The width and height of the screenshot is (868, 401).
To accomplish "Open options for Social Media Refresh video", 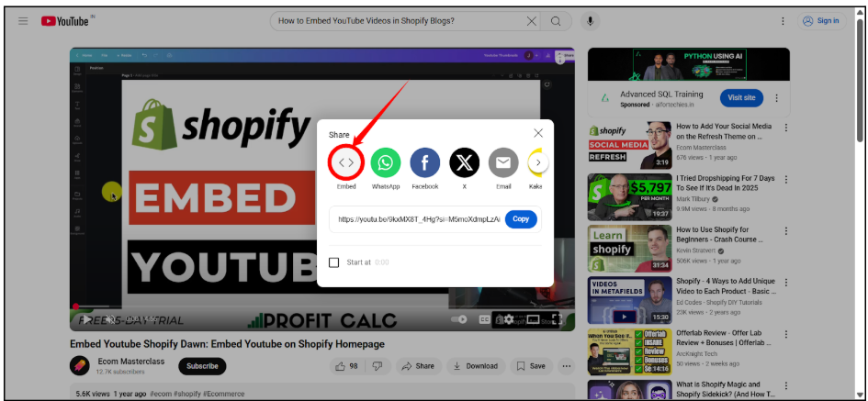I will coord(785,128).
